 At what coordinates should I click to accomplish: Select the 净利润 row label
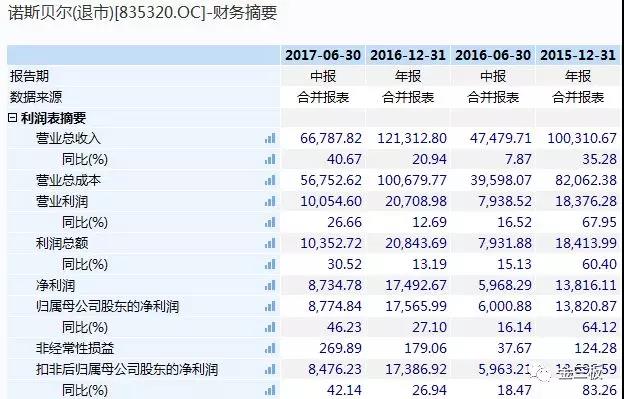coord(55,285)
